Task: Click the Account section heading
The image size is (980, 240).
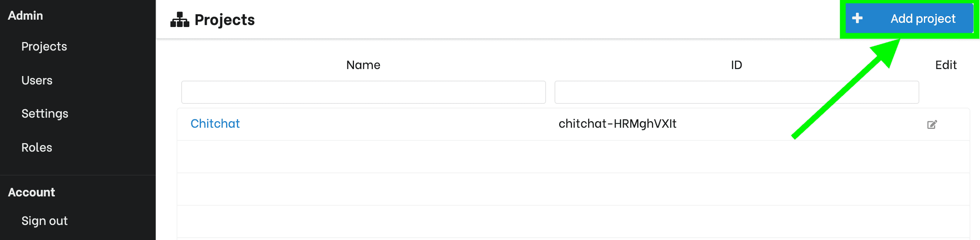Action: coord(32,192)
